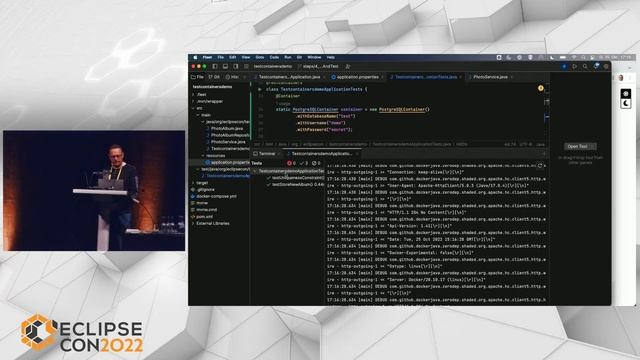
Task: Open mvnw.cmd file
Action: click(x=207, y=210)
